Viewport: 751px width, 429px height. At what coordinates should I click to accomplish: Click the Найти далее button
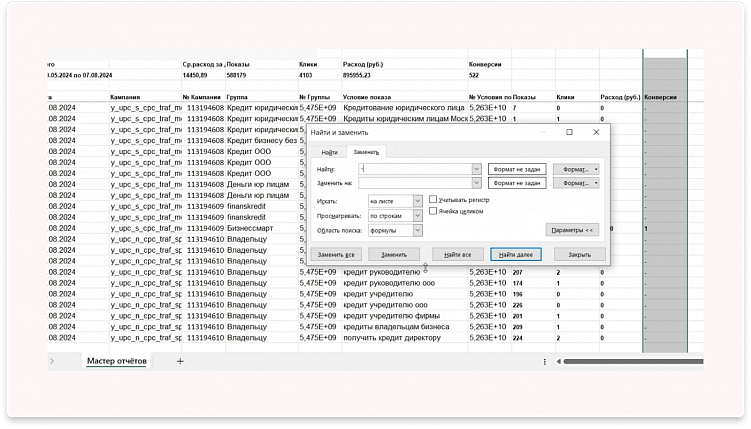pos(519,255)
